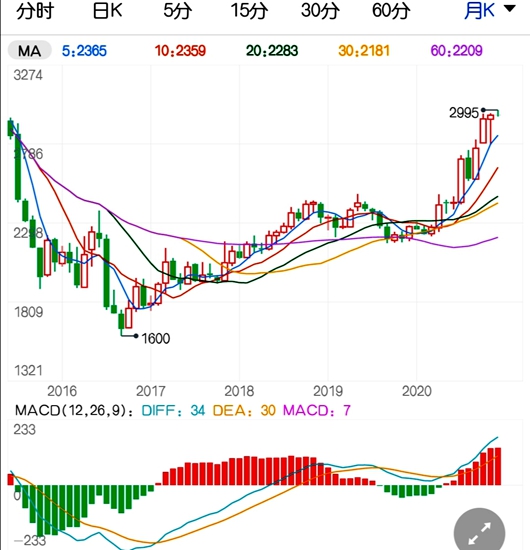The height and width of the screenshot is (550, 530).
Task: Click the 2019 year axis label
Action: [328, 391]
